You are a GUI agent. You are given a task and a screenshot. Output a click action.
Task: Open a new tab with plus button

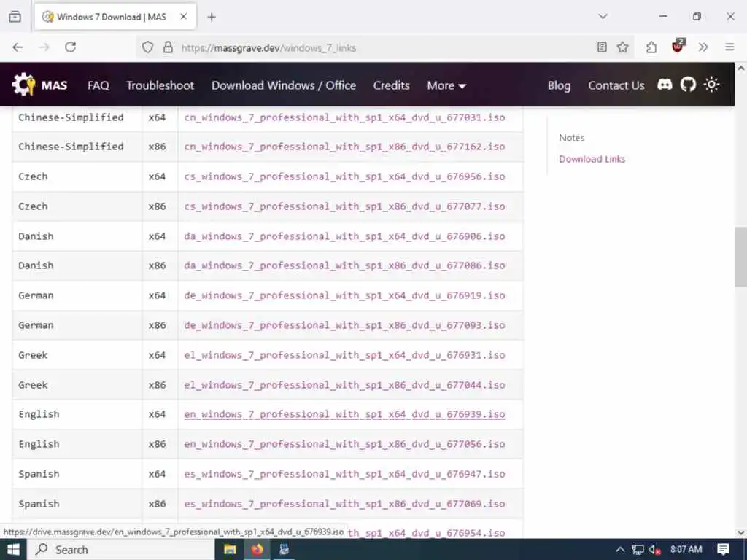click(x=212, y=17)
